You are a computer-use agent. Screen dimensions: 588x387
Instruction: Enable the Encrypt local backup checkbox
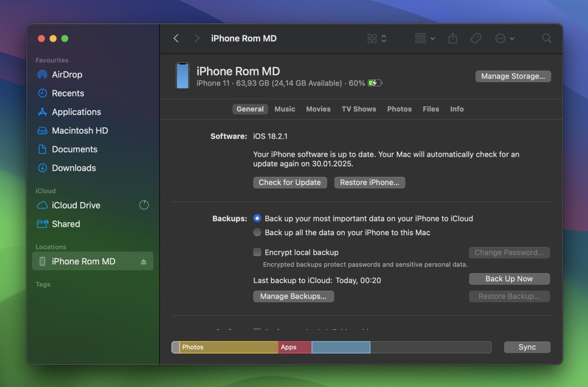click(257, 252)
